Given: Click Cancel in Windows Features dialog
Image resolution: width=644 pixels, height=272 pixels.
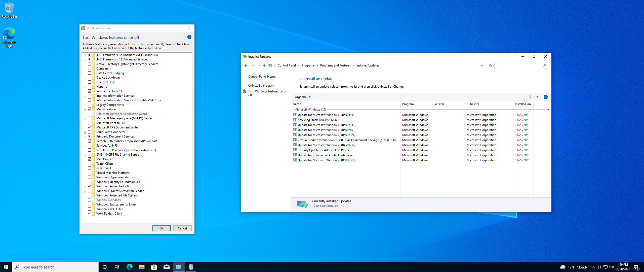Looking at the screenshot, I should coord(182,228).
